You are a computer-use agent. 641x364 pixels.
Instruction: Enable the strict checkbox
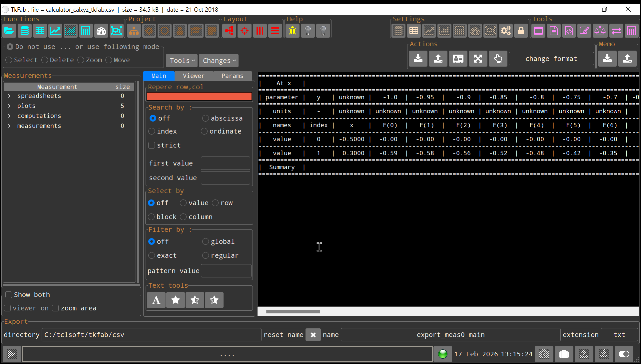pos(152,145)
